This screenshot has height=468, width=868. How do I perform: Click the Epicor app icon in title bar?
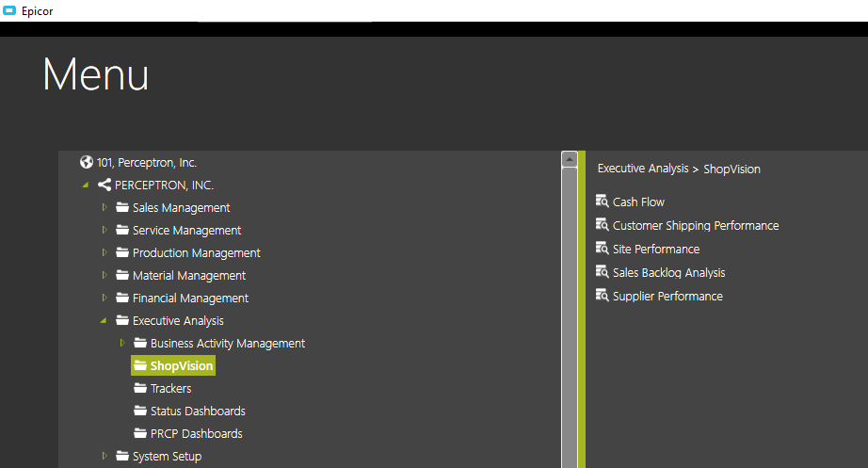point(9,10)
